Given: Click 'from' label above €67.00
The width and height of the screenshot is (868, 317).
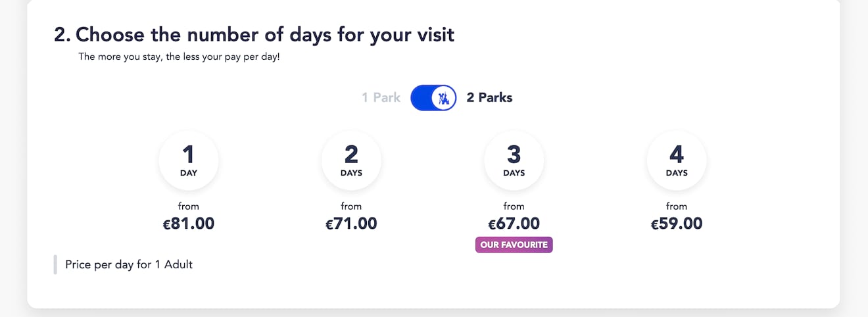Looking at the screenshot, I should [514, 206].
